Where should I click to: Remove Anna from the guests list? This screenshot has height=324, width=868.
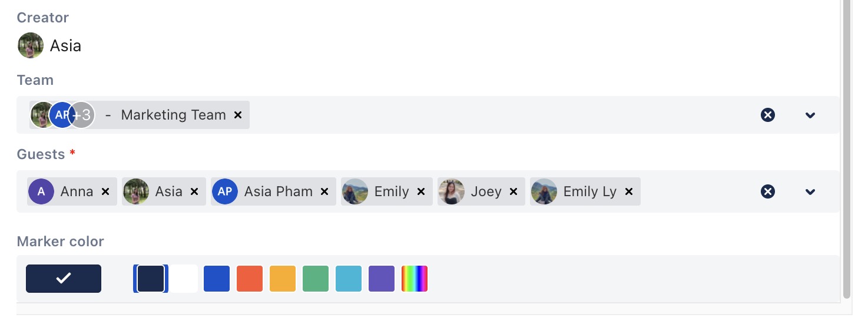(105, 191)
